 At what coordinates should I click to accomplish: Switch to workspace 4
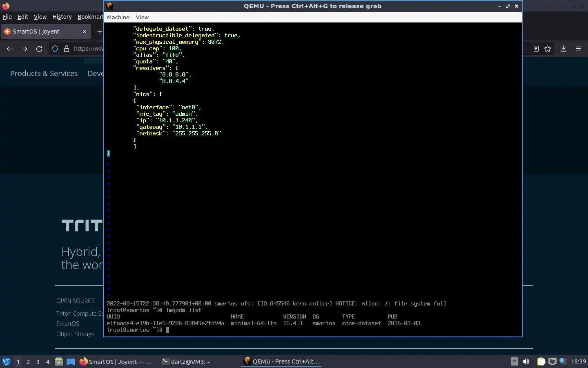tap(47, 361)
